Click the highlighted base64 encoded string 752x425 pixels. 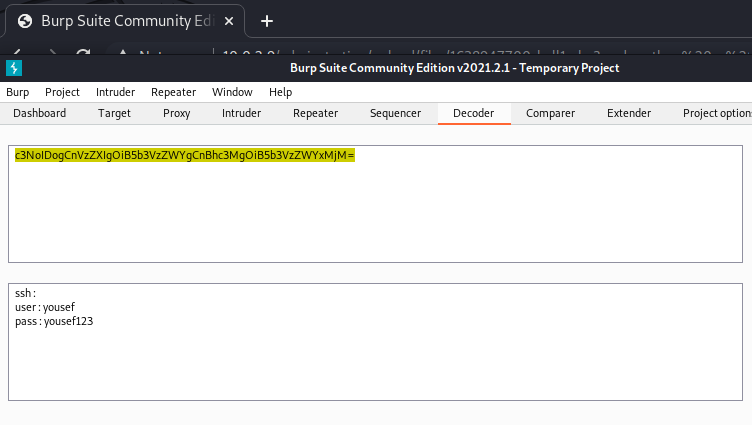pos(185,155)
